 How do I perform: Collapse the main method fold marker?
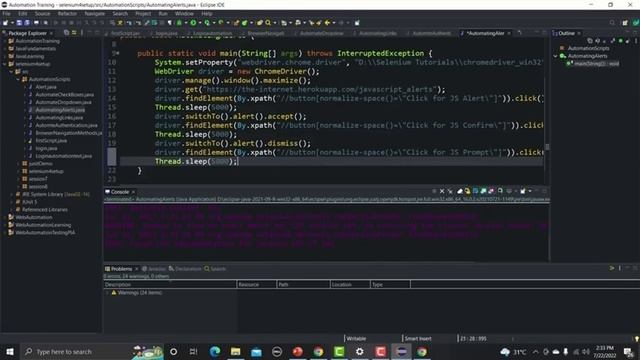click(118, 53)
